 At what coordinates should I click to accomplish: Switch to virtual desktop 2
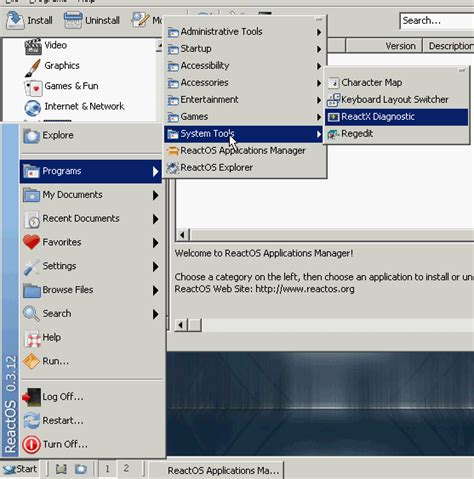coord(126,469)
